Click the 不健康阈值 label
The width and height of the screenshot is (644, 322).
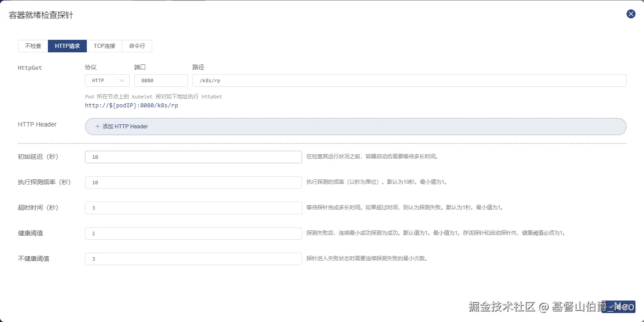pos(34,258)
